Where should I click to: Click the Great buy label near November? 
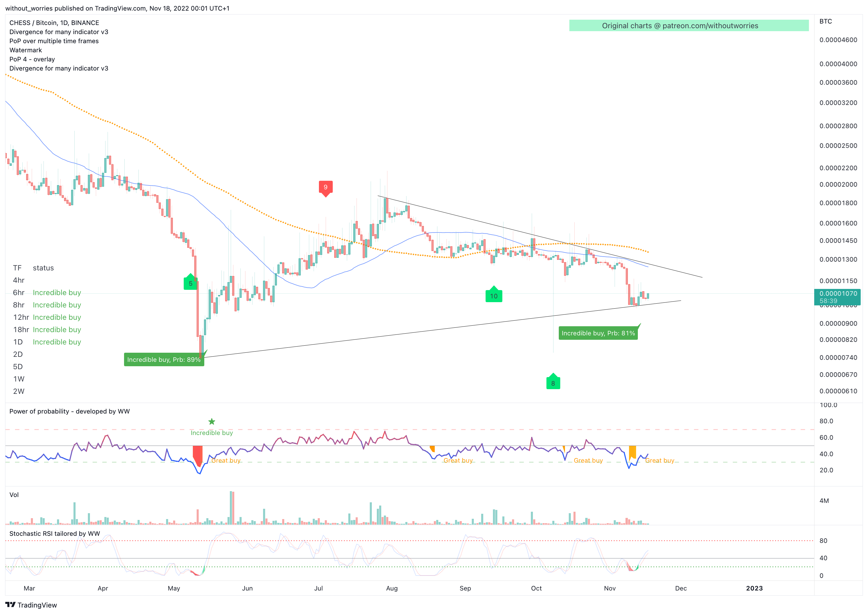tap(660, 461)
